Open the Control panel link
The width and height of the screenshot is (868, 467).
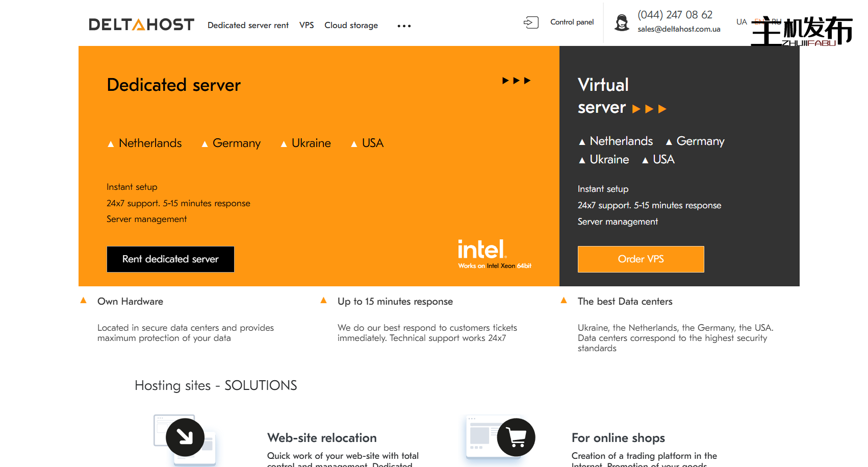(572, 22)
